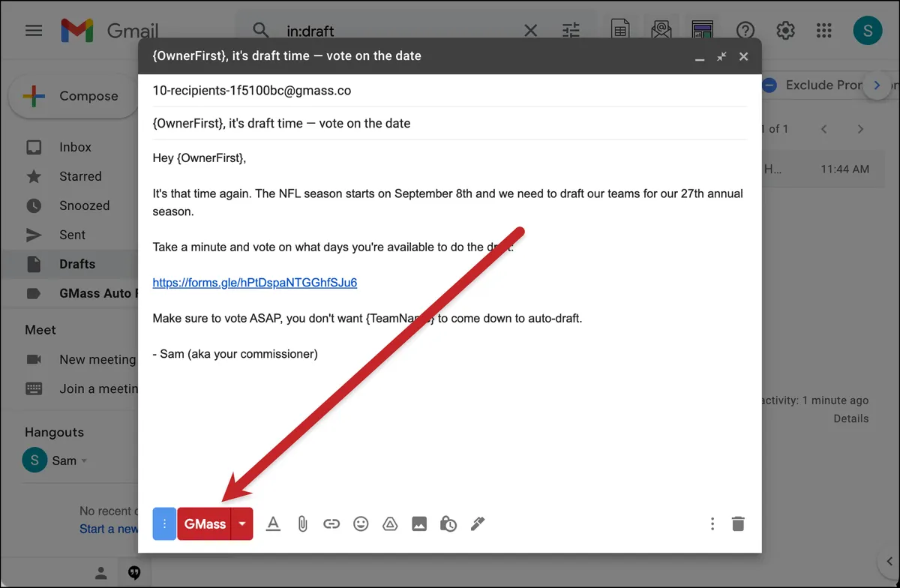This screenshot has width=900, height=588.
Task: Open Snoozed folder
Action: (x=84, y=205)
